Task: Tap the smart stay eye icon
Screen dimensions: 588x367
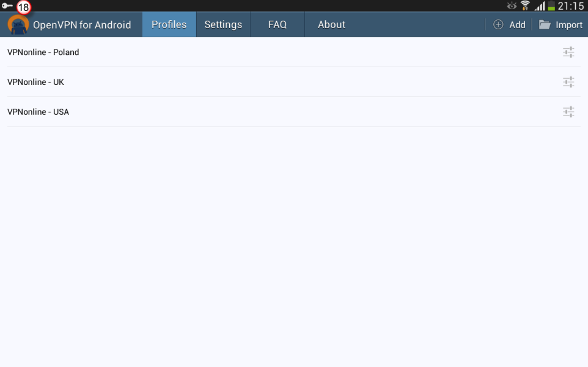Action: click(512, 5)
